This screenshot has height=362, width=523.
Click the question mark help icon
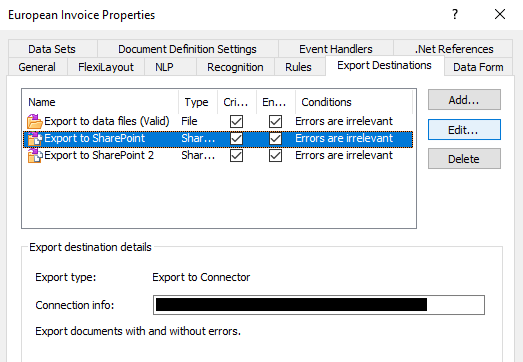coord(455,14)
